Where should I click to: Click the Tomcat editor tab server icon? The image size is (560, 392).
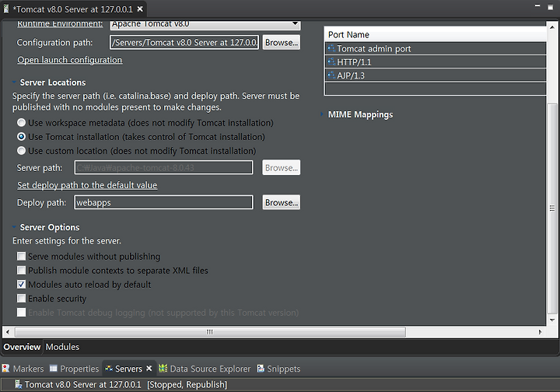[5, 9]
